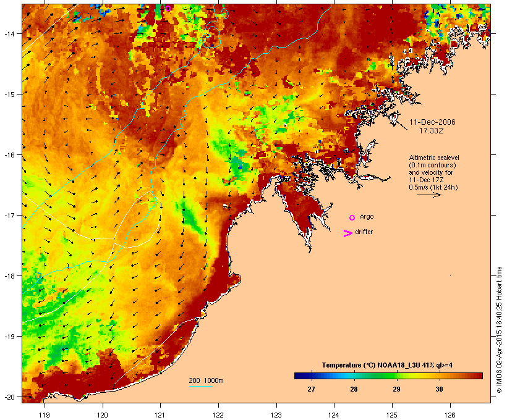Click latitude axis label -18
This screenshot has width=507, height=420.
(x=9, y=276)
